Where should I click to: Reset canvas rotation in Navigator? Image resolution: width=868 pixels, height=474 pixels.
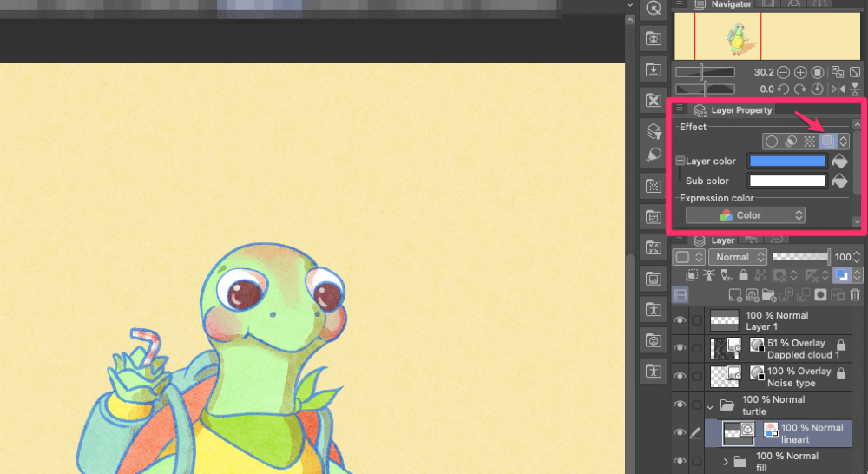point(817,89)
